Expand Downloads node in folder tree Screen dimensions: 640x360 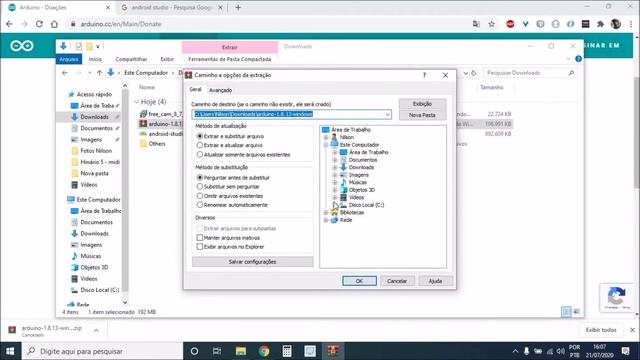pyautogui.click(x=335, y=167)
